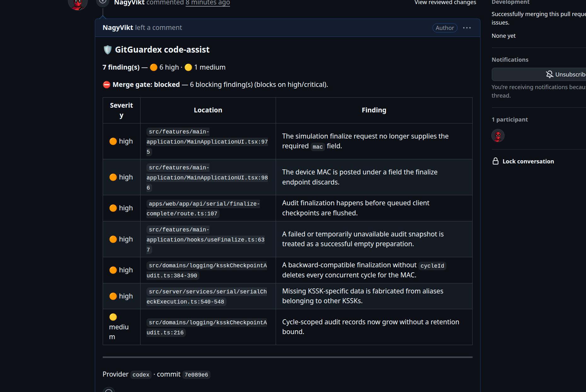The image size is (586, 392).
Task: Click the Development sidebar heading
Action: click(510, 3)
